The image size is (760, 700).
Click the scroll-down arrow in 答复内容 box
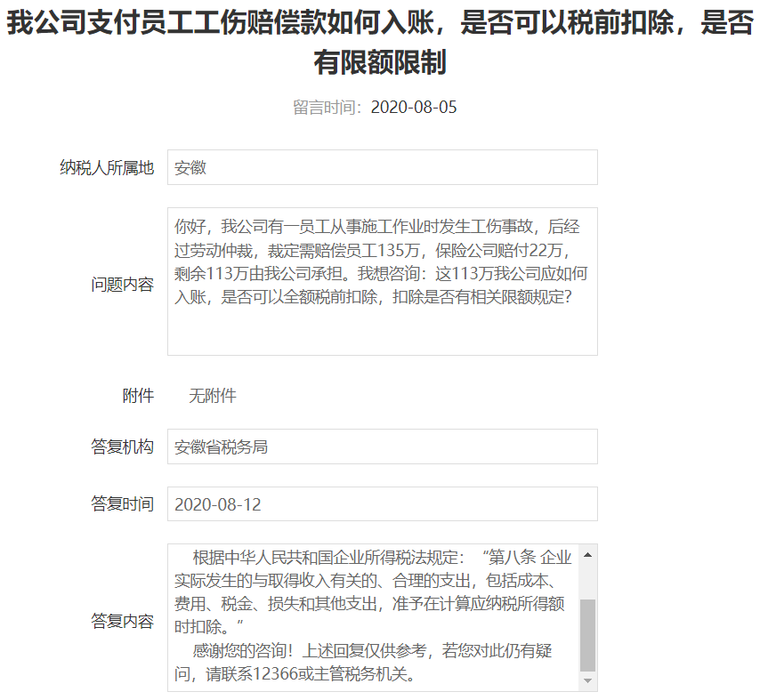(587, 681)
